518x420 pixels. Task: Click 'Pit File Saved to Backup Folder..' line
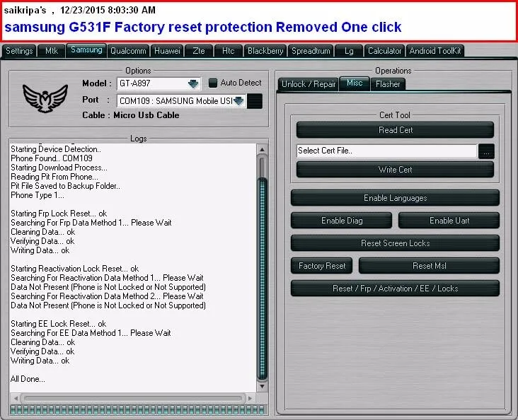click(x=65, y=186)
